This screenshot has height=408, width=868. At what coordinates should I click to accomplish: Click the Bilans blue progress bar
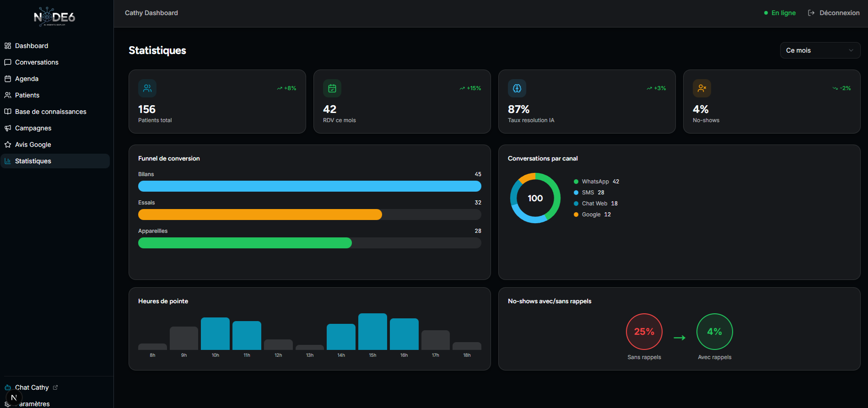(309, 186)
